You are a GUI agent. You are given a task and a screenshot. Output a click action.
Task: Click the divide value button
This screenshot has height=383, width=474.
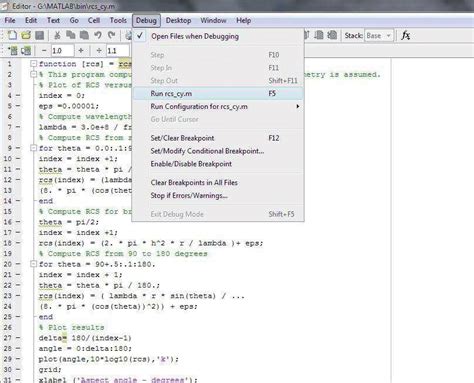point(99,51)
